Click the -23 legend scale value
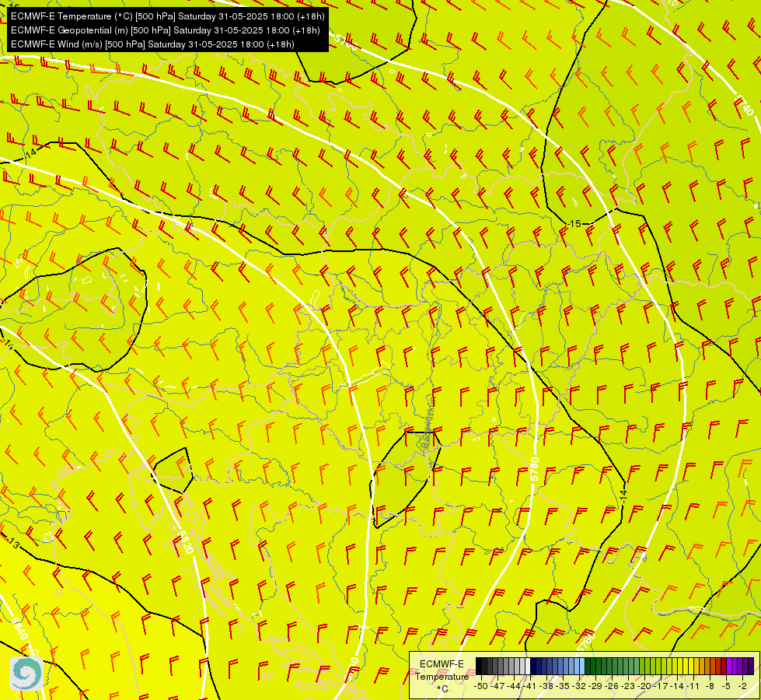Screen dimensions: 761x700 (x=628, y=687)
